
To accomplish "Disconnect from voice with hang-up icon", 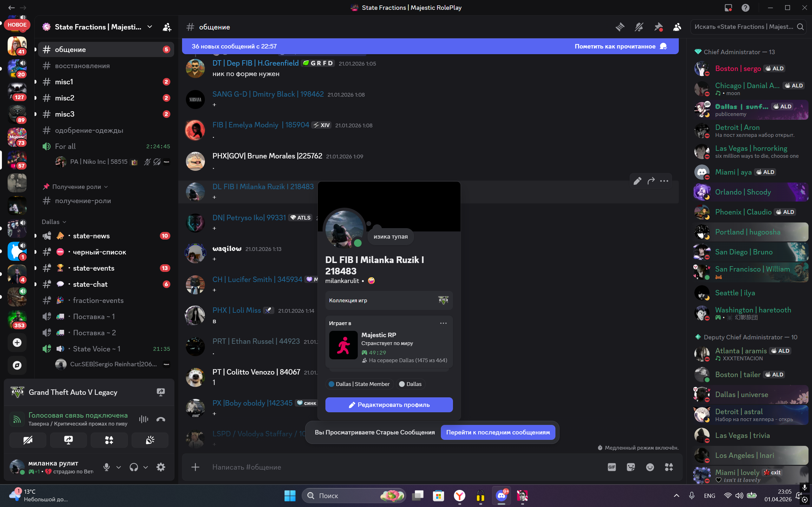I will (x=161, y=419).
